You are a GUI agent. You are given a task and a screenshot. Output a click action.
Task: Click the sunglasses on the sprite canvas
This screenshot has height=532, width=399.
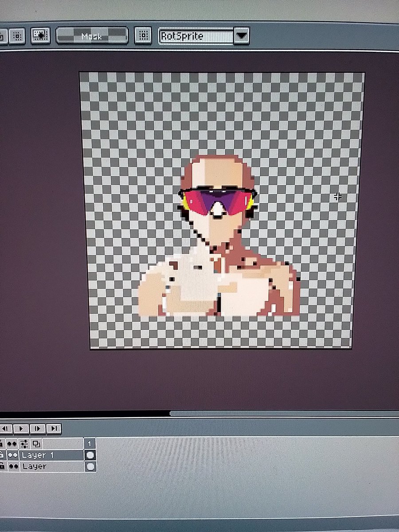(217, 203)
